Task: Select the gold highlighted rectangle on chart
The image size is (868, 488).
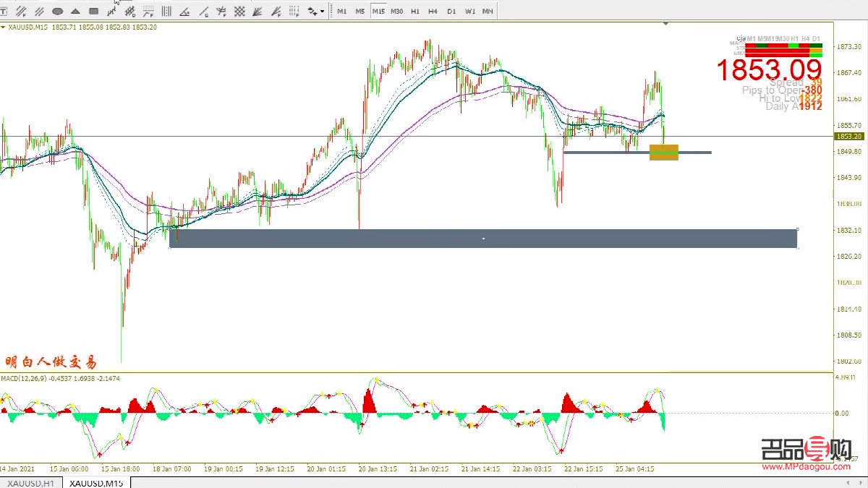Action: point(664,153)
